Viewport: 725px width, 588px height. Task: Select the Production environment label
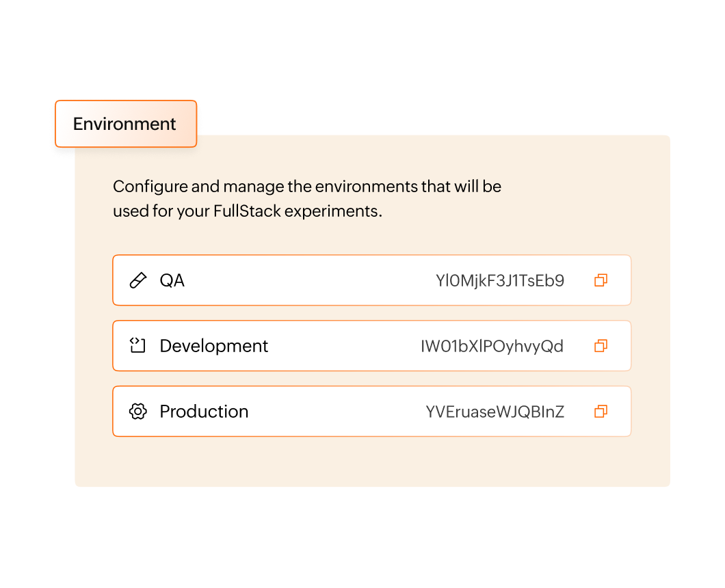tap(204, 412)
